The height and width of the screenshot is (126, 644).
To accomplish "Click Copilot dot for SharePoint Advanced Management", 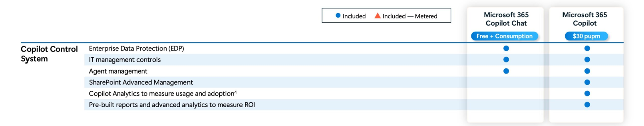I will (x=587, y=82).
